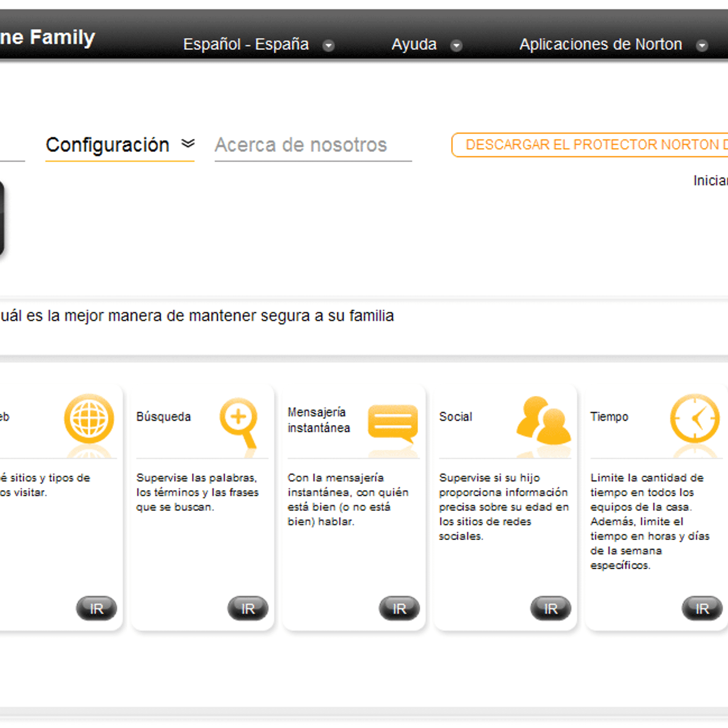728x728 pixels.
Task: Expand the Ayuda menu arrow
Action: click(x=456, y=45)
